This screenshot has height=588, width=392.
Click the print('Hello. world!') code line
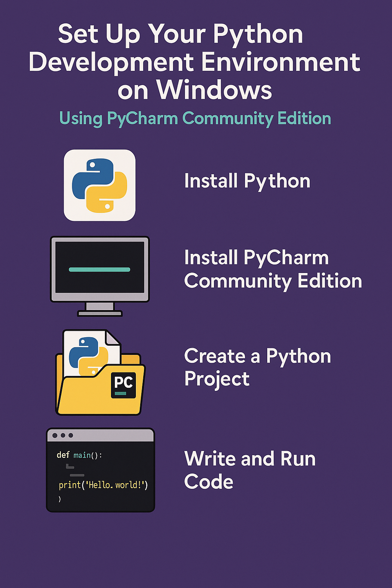103,485
